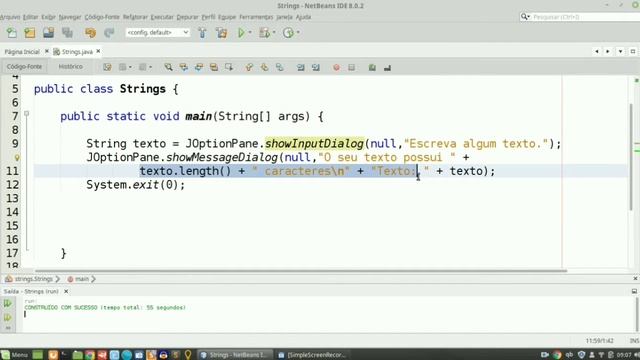Open the Ferramentas menu
640x360 pixels.
(256, 17)
